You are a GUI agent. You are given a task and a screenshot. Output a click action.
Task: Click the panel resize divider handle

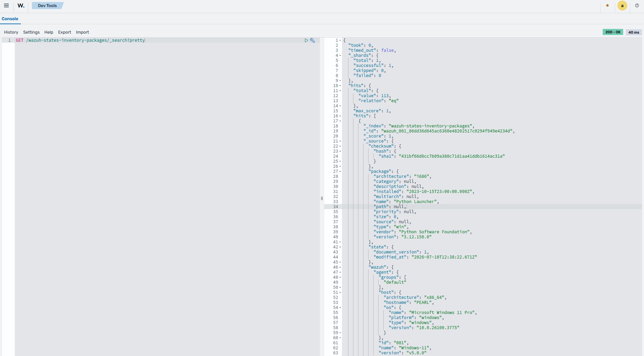322,198
